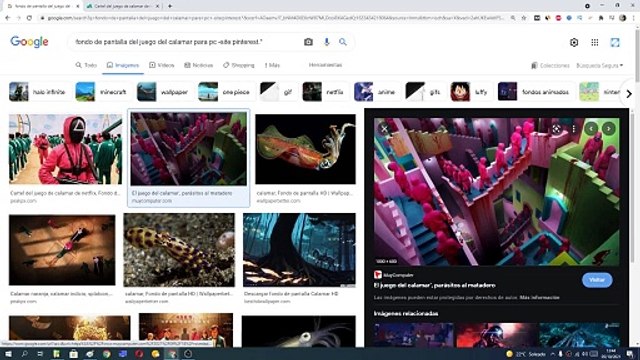Search by image camera icon
The width and height of the screenshot is (640, 360).
(309, 42)
